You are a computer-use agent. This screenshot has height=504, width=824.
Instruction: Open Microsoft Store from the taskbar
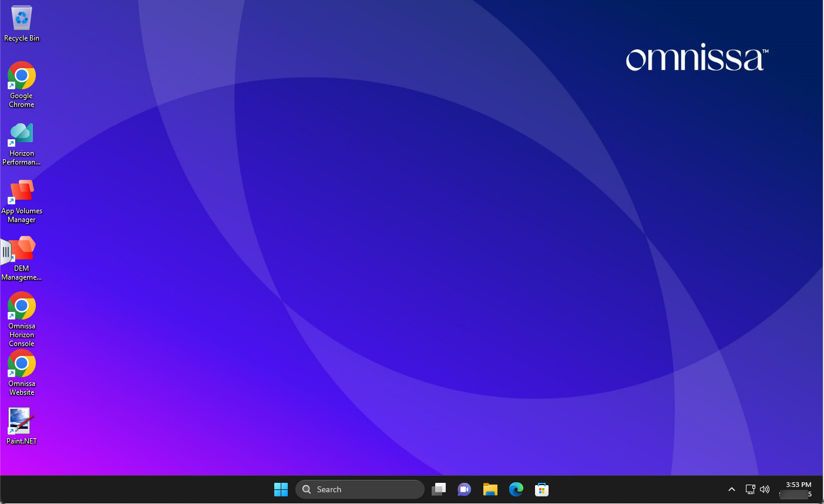(542, 489)
